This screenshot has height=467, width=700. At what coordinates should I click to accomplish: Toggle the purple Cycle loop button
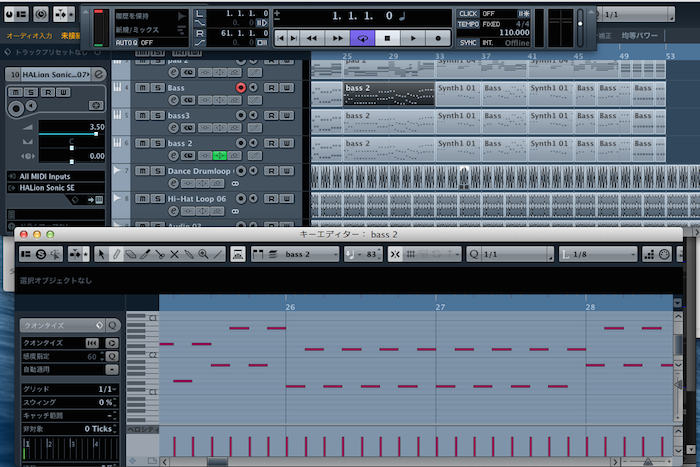click(x=362, y=38)
